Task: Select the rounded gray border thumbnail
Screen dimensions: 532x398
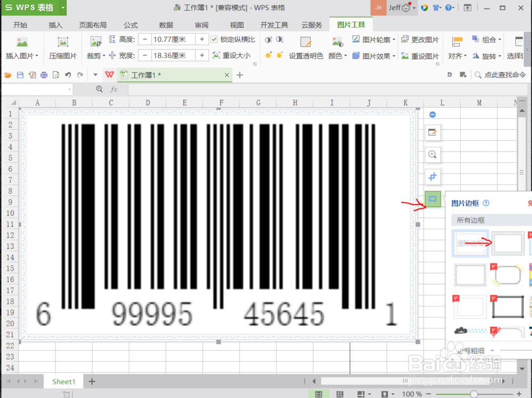Action: click(x=508, y=275)
